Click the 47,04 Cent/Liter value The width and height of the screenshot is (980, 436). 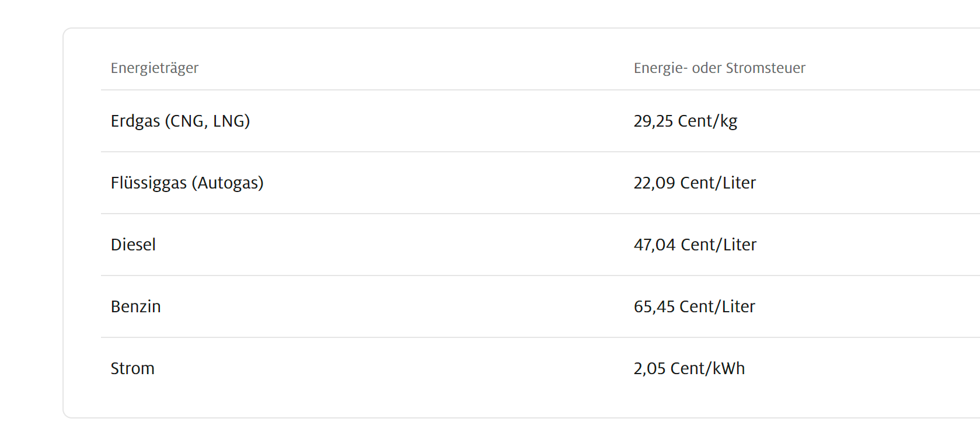click(x=695, y=245)
